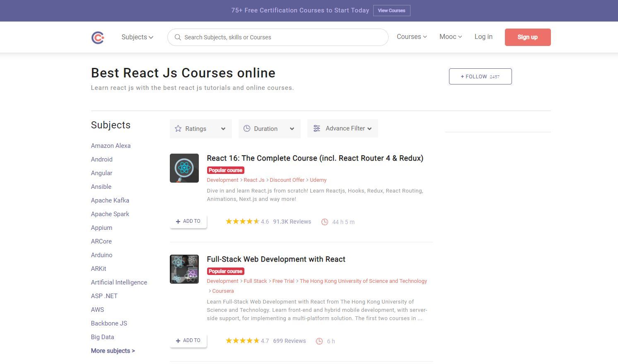Click the clock icon in Duration filter
This screenshot has width=618, height=364.
tap(247, 129)
